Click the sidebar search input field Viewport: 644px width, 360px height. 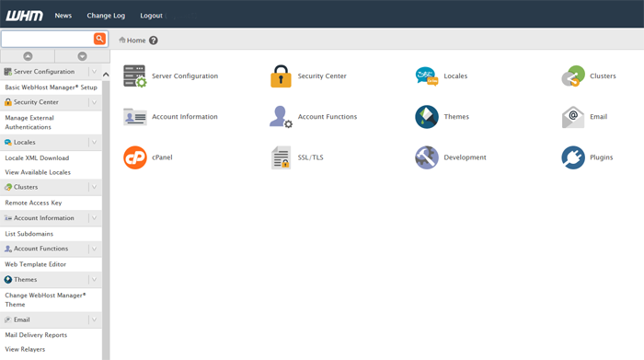coord(48,39)
